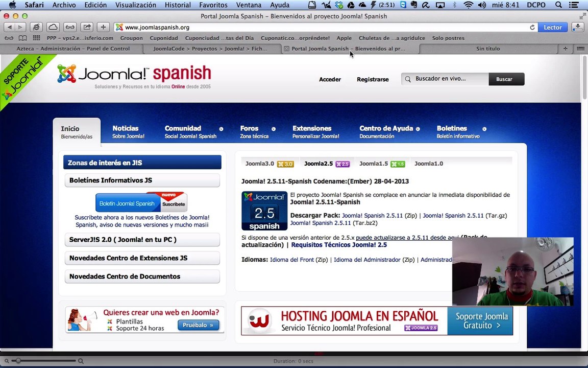Open Reading List glasses icon in toolbar
588x368 pixels.
[x=70, y=27]
